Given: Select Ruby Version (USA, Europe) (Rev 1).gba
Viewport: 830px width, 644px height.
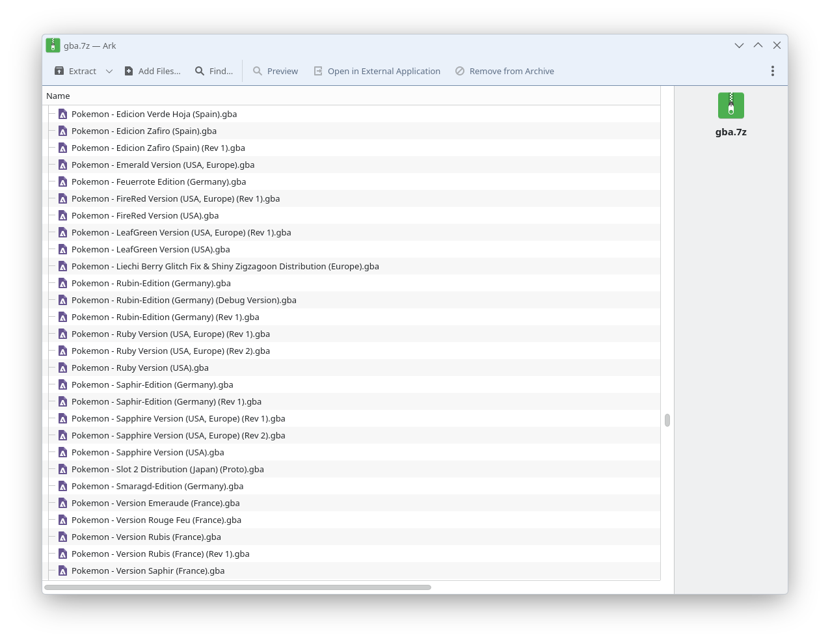Looking at the screenshot, I should (351, 334).
